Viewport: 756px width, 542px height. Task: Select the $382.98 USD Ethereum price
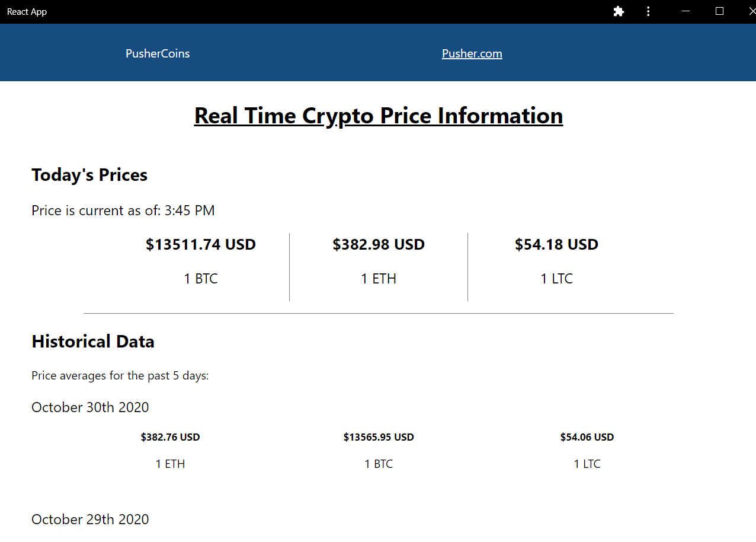pos(379,244)
